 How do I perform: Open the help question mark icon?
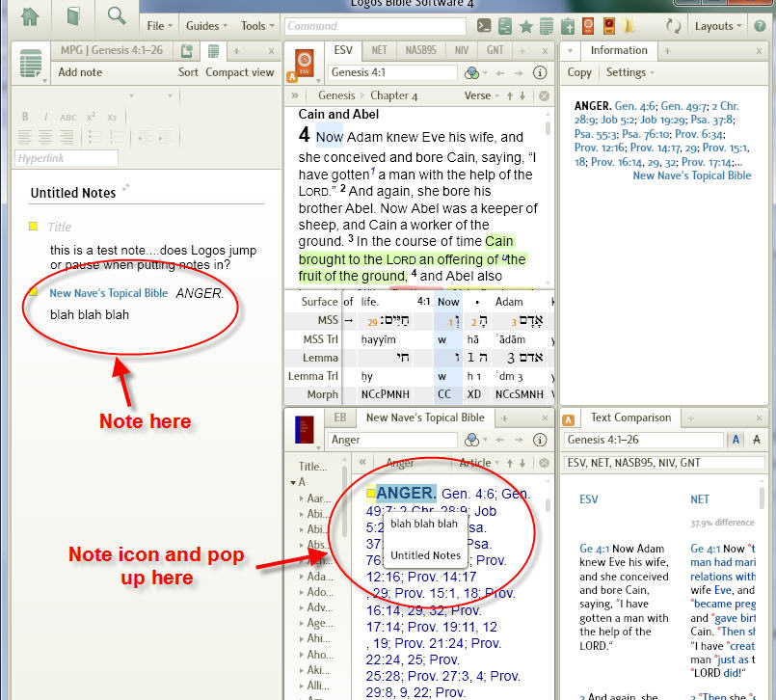click(760, 26)
